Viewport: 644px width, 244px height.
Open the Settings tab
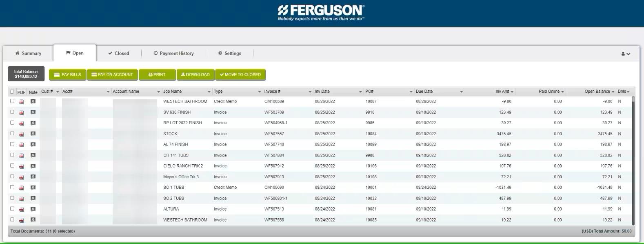tap(230, 54)
